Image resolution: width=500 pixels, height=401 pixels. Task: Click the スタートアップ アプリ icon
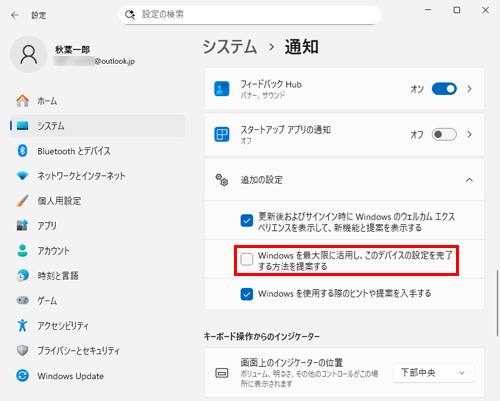pos(222,134)
